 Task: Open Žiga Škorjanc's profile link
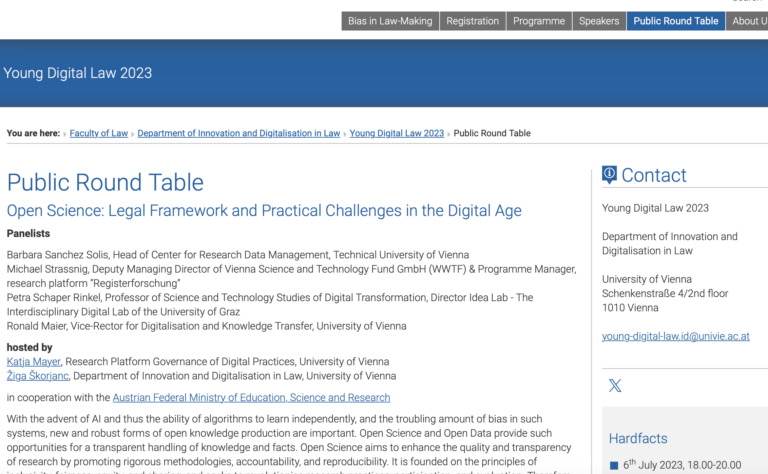pyautogui.click(x=38, y=376)
